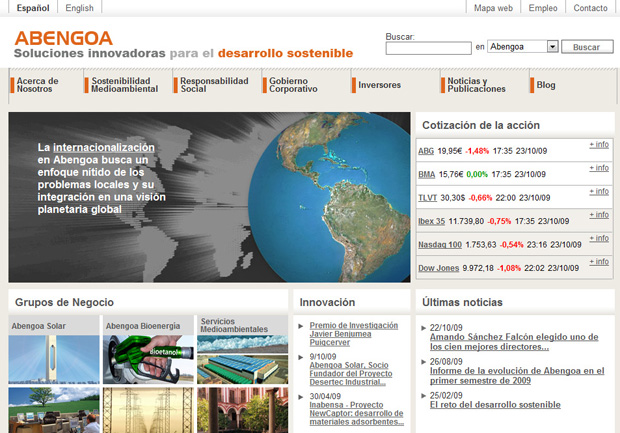Open the Ibex 35 index link
The image size is (620, 433).
pos(431,221)
